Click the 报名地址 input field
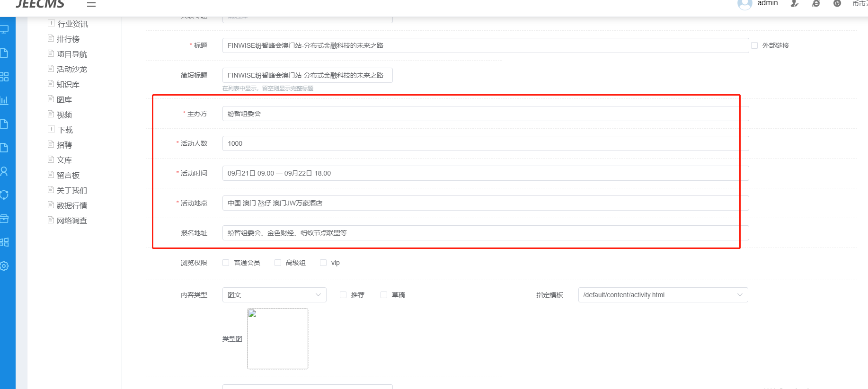This screenshot has width=868, height=389. pos(486,233)
